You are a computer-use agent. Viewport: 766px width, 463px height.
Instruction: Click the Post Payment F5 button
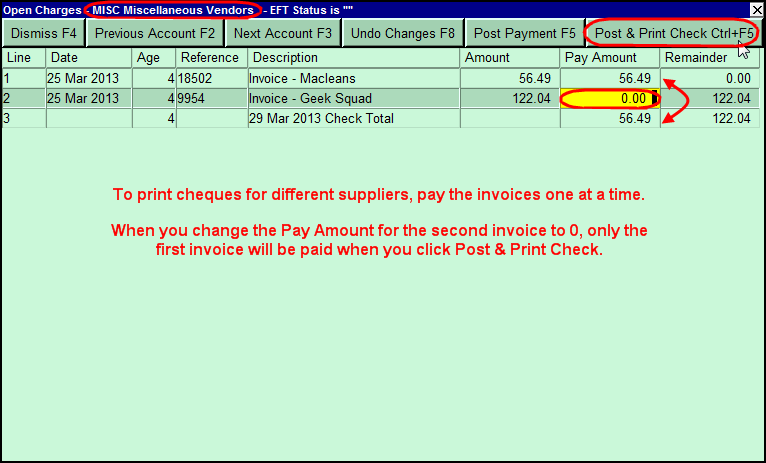[x=524, y=33]
